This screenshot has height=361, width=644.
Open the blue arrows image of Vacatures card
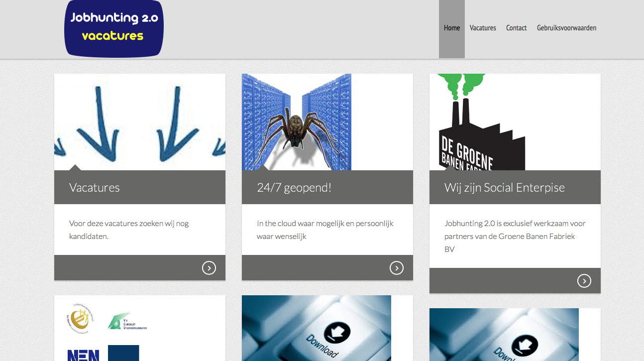[140, 122]
